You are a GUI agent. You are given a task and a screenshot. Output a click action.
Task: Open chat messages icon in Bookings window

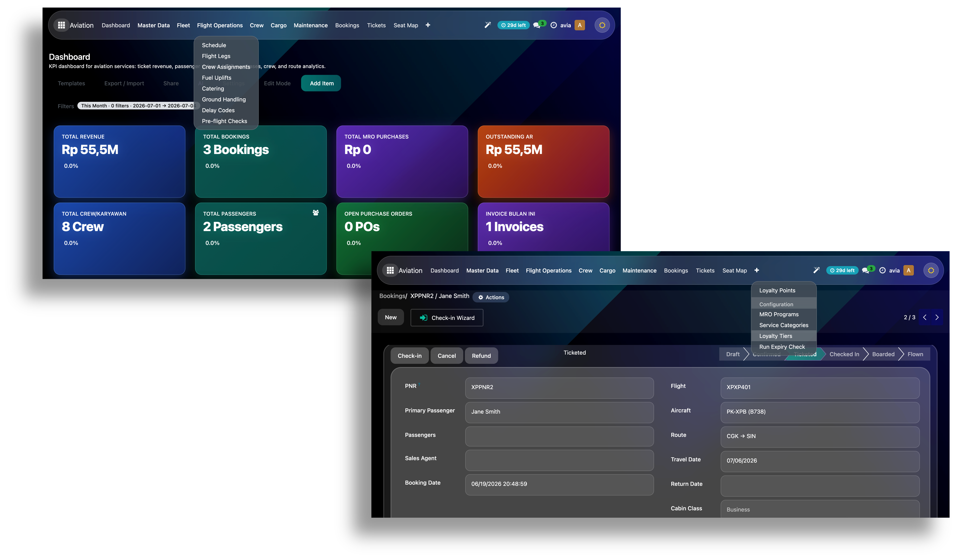tap(866, 271)
